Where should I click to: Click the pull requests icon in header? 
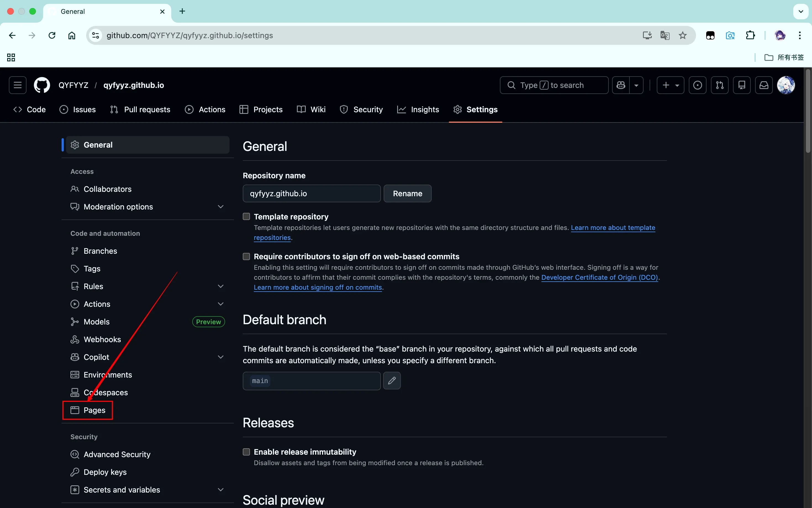(719, 85)
